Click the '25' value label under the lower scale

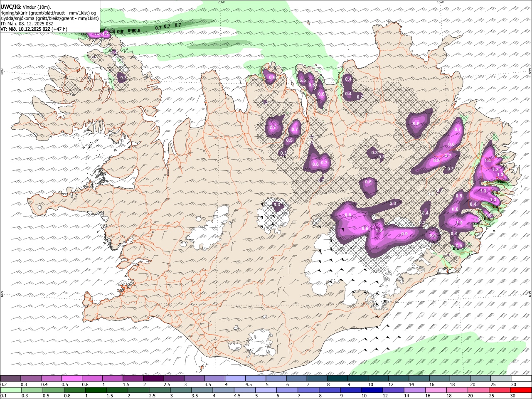point(491,396)
